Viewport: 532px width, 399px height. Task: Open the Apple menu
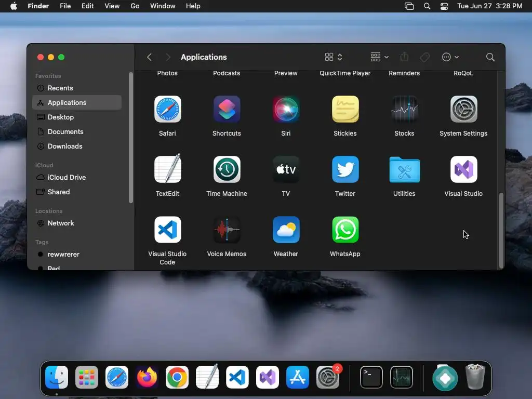click(14, 6)
